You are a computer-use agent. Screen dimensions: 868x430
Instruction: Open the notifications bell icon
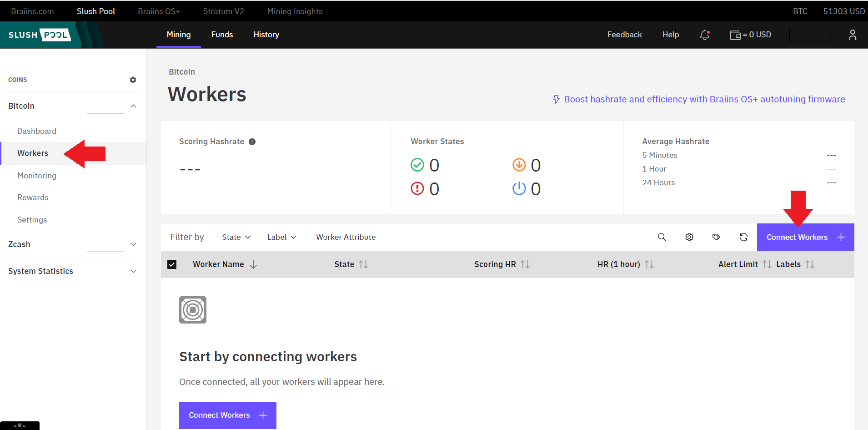coord(705,35)
